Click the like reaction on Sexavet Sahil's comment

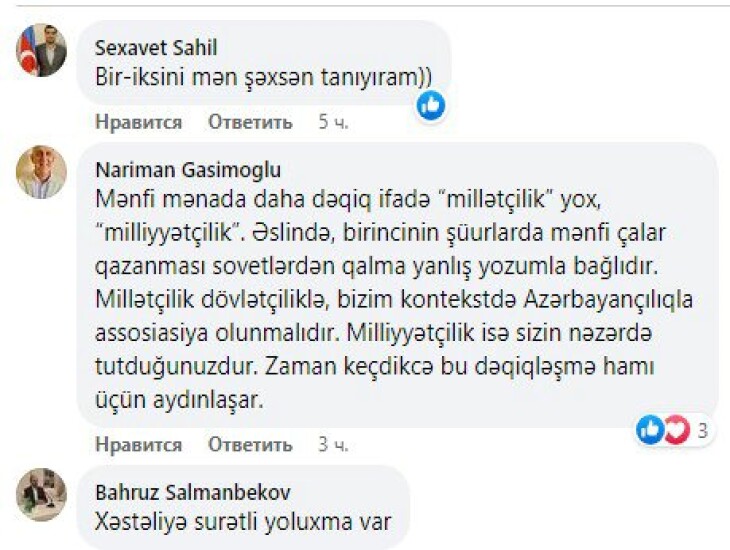[x=431, y=105]
